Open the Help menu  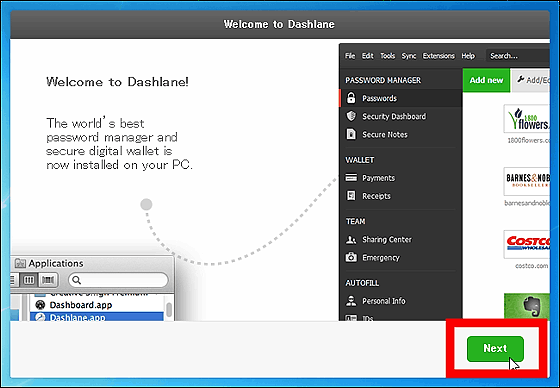point(468,56)
